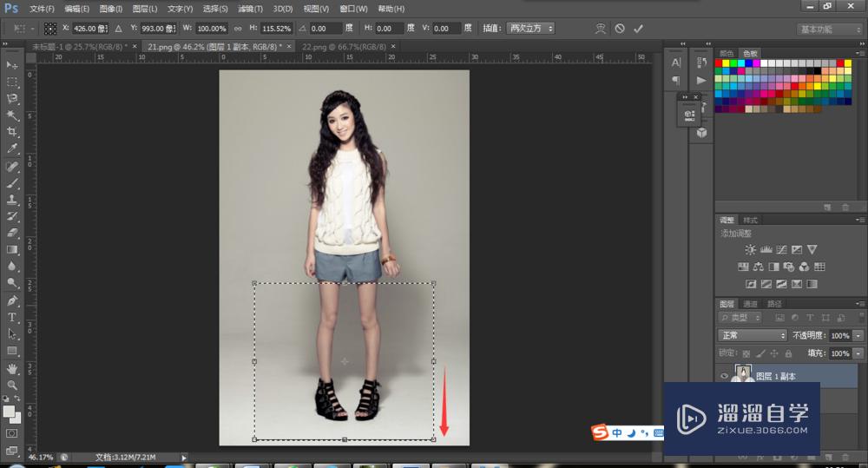Expand the 基本功能 workspace dropdown

[829, 29]
